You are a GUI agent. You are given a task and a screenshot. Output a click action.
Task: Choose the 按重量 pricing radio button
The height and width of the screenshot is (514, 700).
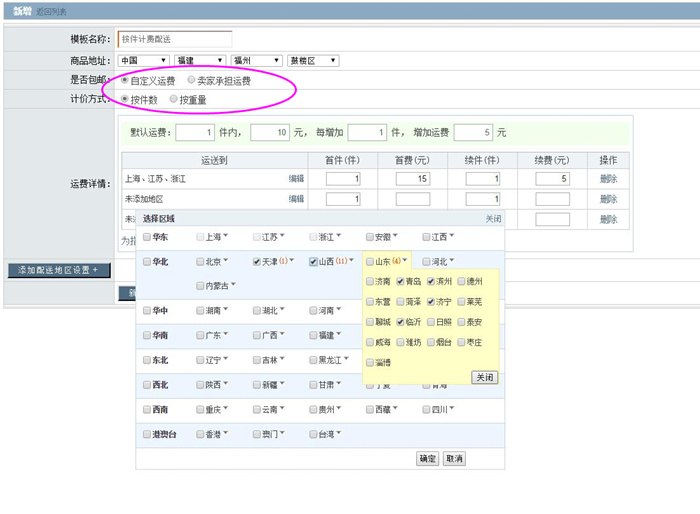tap(174, 99)
